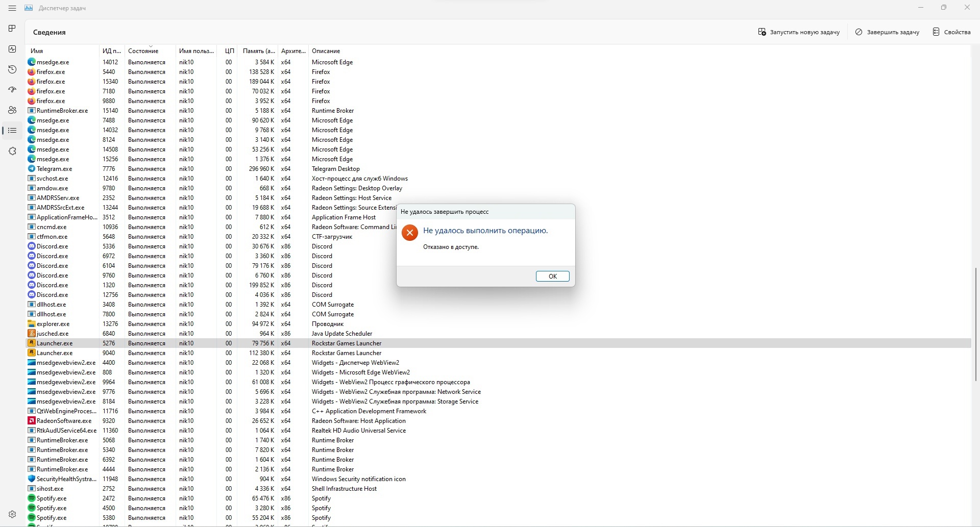This screenshot has height=527, width=980.
Task: Sort by the ИД process column header
Action: [x=112, y=51]
